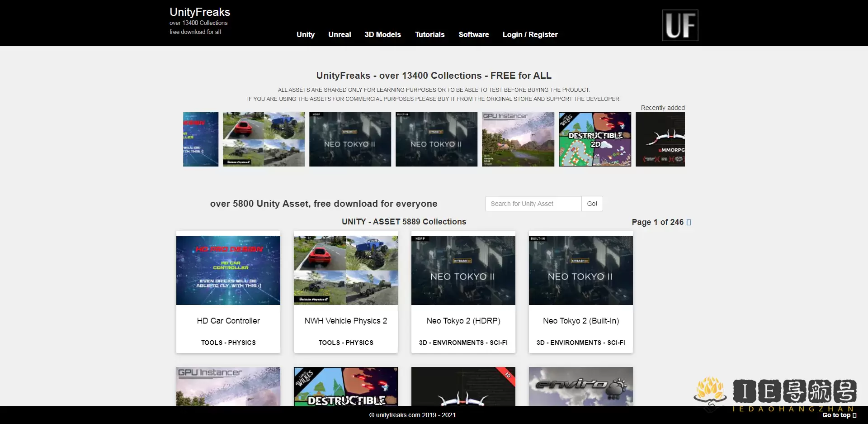
Task: Open the Unreal menu item
Action: coord(340,34)
